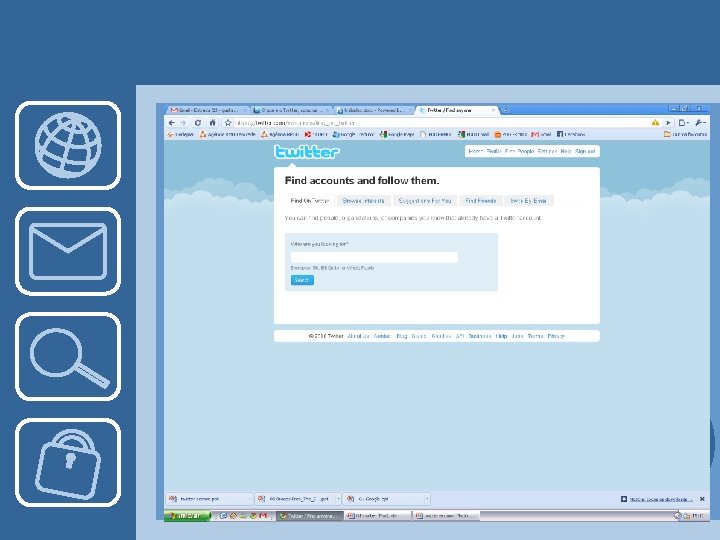The width and height of the screenshot is (720, 540).
Task: Click the magnifying glass icon in the slide sidebar
Action: click(x=70, y=358)
